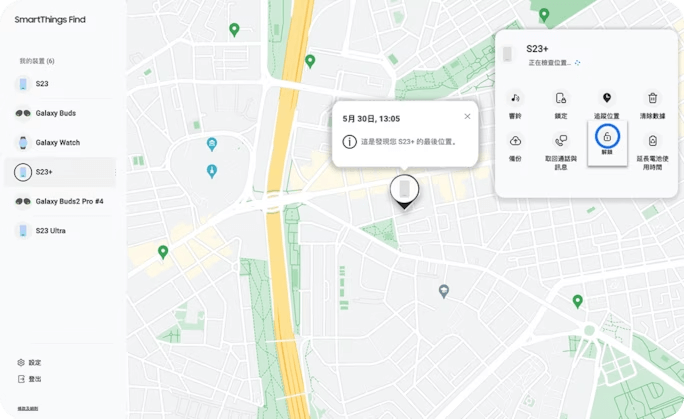Image resolution: width=684 pixels, height=419 pixels.
Task: Click the Erase data (清除數據) trash icon
Action: [x=652, y=98]
